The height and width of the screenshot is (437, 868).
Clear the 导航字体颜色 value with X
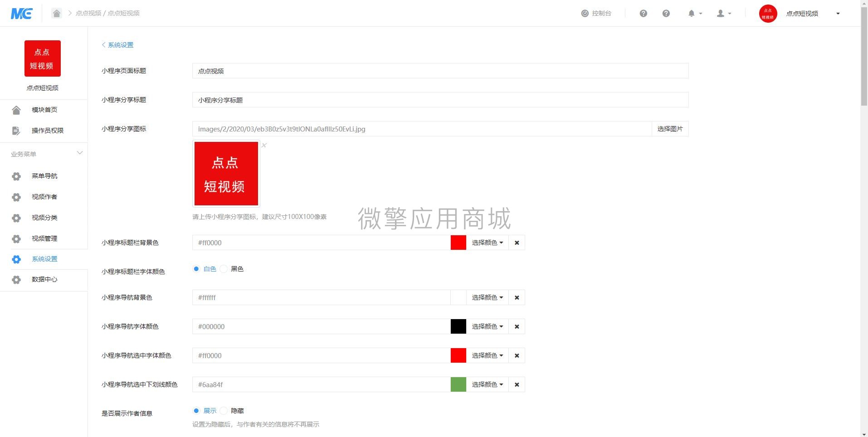(517, 326)
